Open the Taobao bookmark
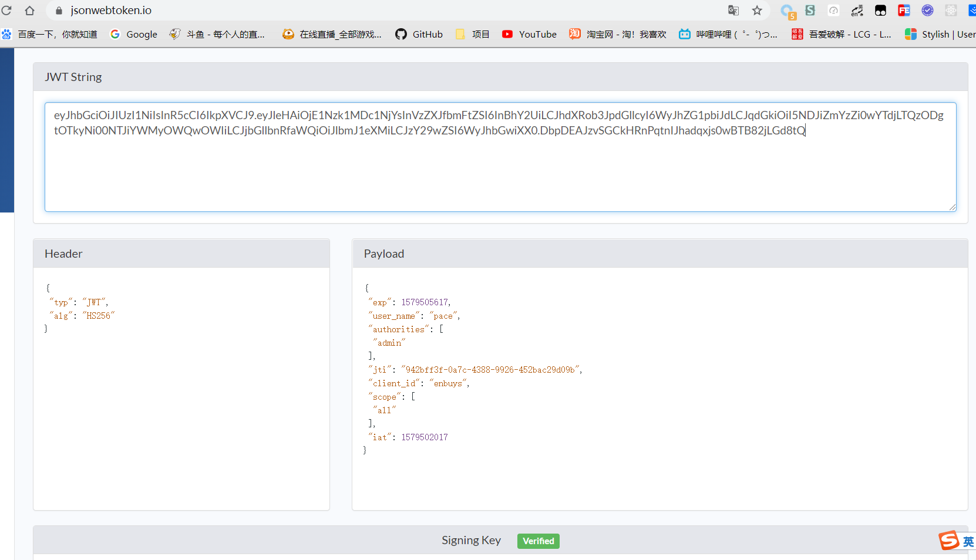 click(618, 34)
